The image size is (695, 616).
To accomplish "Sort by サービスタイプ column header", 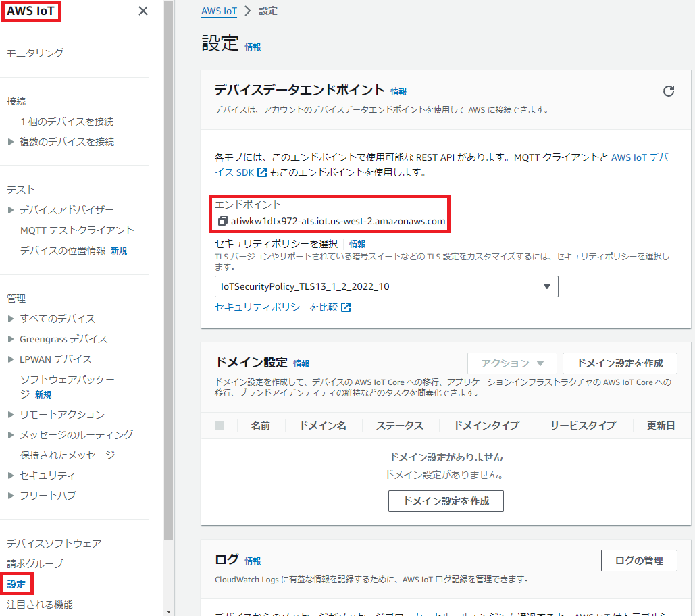I will pyautogui.click(x=583, y=426).
